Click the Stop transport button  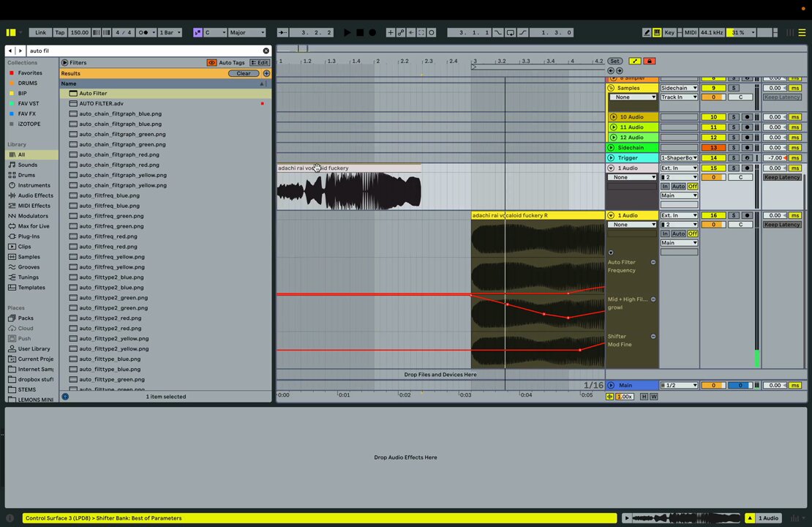[x=360, y=33]
